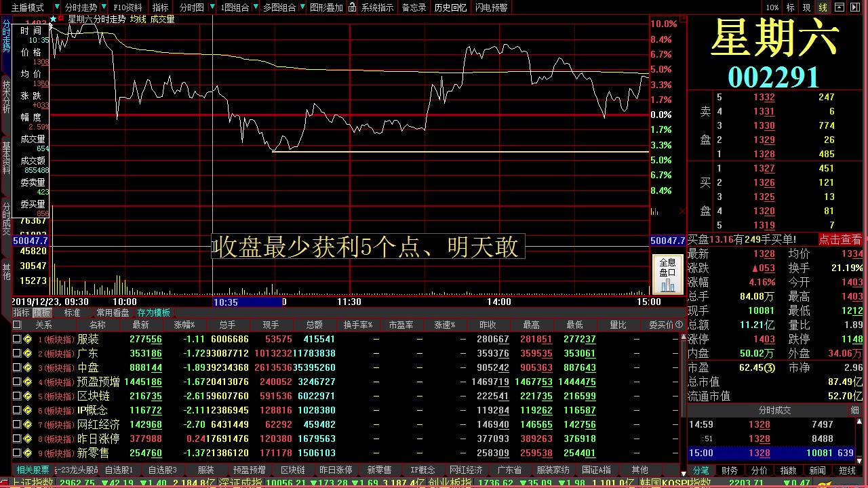The image size is (868, 488).
Task: Open 系统指示 in the toolbar
Action: tap(377, 7)
